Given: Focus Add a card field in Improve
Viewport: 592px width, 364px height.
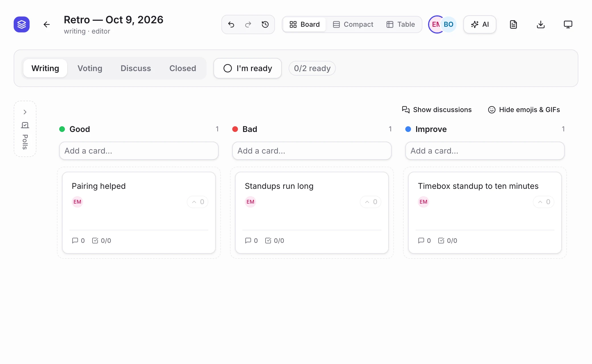Looking at the screenshot, I should [x=485, y=151].
